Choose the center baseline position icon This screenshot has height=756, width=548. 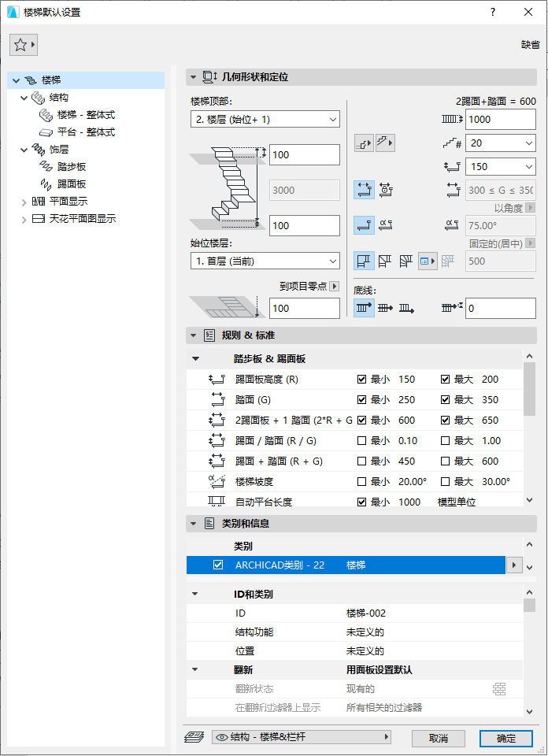(x=385, y=308)
